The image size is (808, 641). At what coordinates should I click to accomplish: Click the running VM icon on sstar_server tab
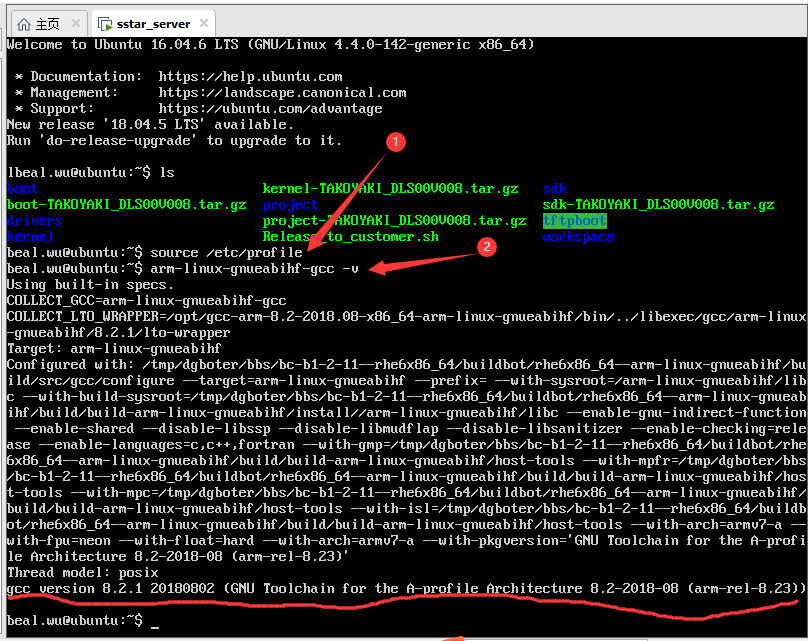(x=105, y=24)
